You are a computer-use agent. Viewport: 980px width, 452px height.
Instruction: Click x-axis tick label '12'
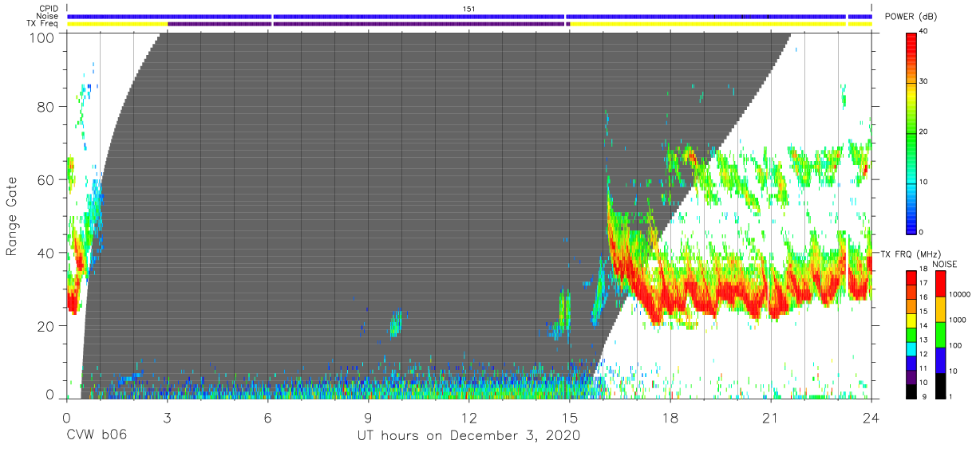click(x=469, y=417)
